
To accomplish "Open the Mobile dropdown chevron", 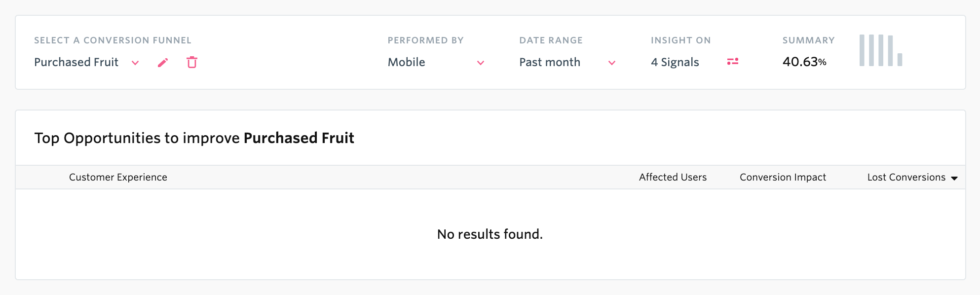I will [x=481, y=63].
